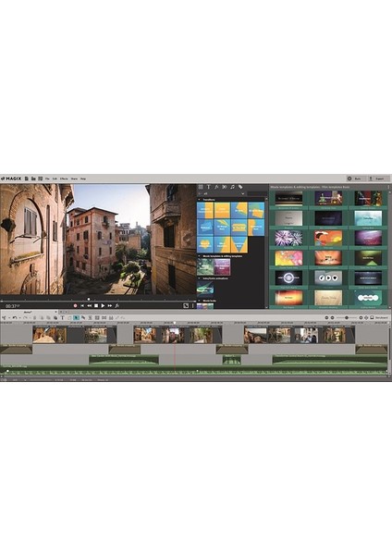Select the fireworks film template thumbnail
Screen dimensions: 392x555
[288, 239]
